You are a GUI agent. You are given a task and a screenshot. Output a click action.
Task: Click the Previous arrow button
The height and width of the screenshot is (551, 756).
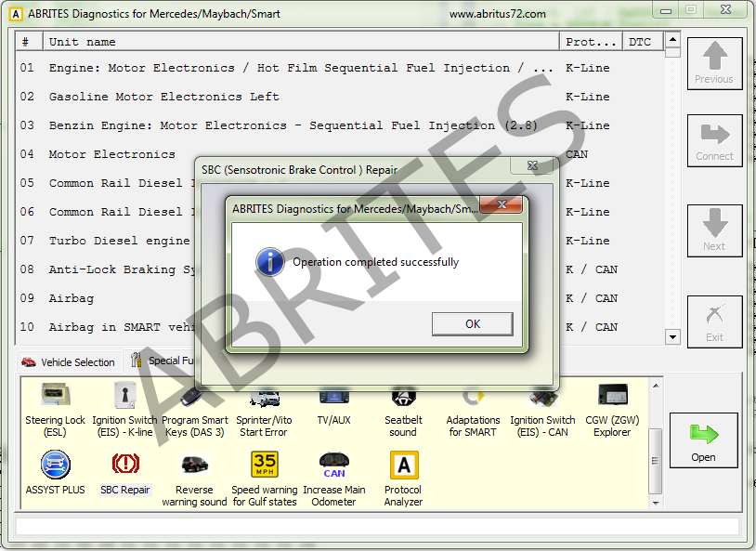point(714,63)
